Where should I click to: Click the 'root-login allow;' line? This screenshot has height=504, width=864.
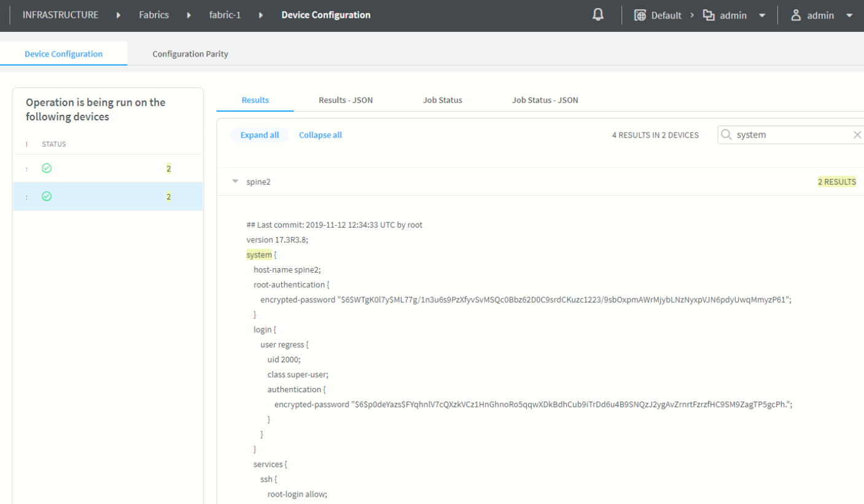click(297, 494)
